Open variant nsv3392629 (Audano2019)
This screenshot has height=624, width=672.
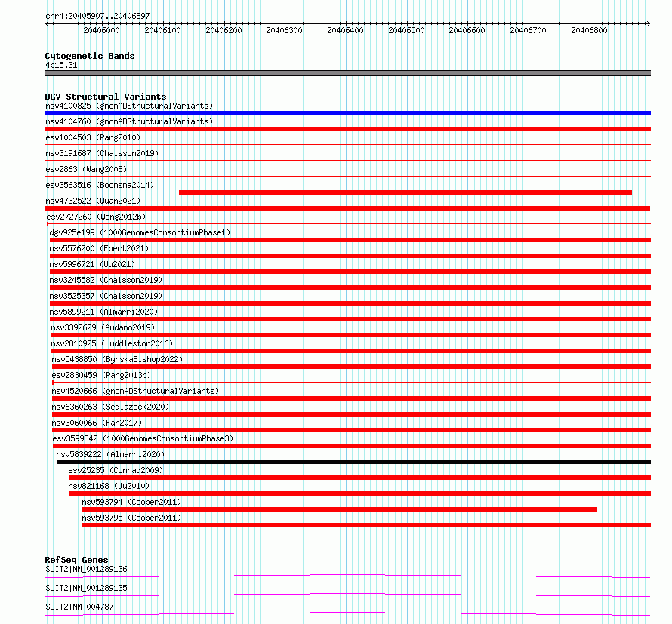click(103, 327)
